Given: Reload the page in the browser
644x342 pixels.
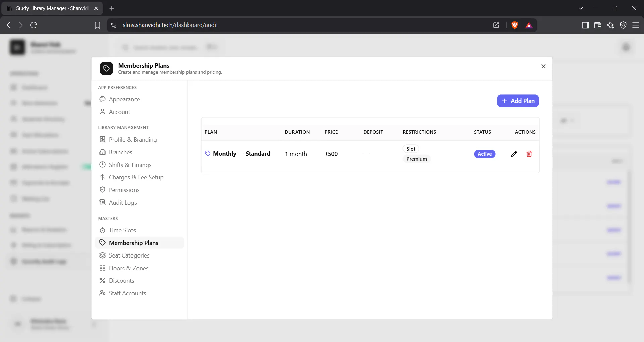Looking at the screenshot, I should [x=34, y=25].
